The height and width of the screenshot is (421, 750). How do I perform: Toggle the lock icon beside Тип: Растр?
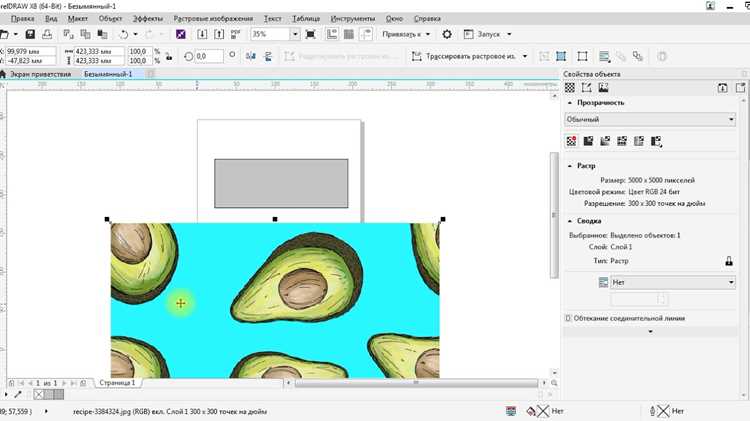(x=729, y=261)
